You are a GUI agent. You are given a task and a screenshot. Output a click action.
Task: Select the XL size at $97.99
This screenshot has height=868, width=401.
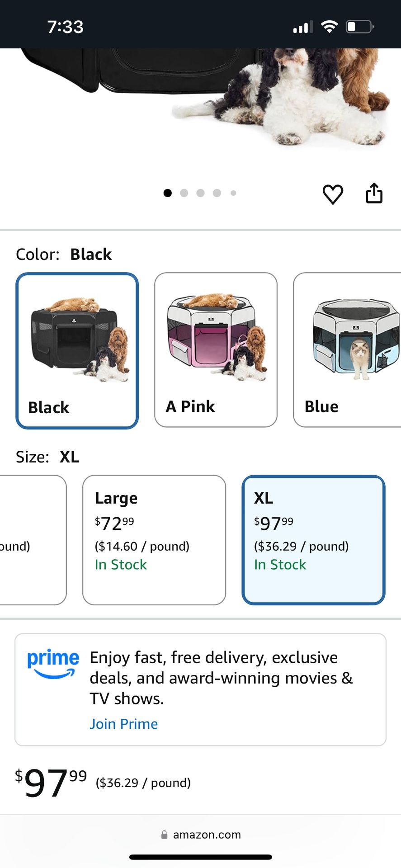coord(313,540)
